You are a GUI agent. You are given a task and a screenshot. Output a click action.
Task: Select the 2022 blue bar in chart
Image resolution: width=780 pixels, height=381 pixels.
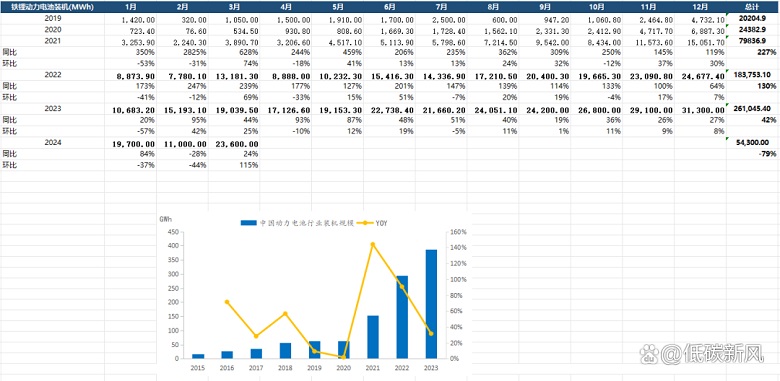[402, 317]
